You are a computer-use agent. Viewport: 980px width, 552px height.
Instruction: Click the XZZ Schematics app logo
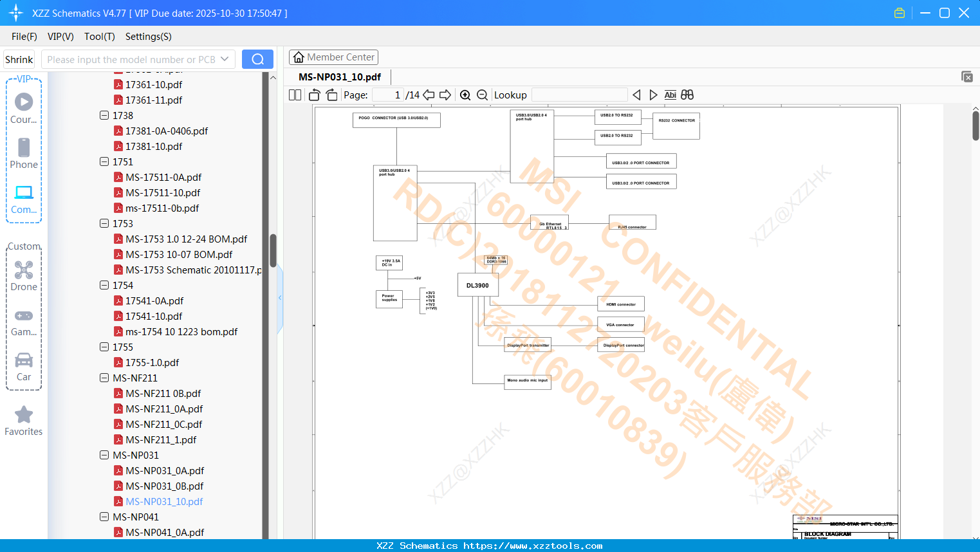pyautogui.click(x=16, y=13)
